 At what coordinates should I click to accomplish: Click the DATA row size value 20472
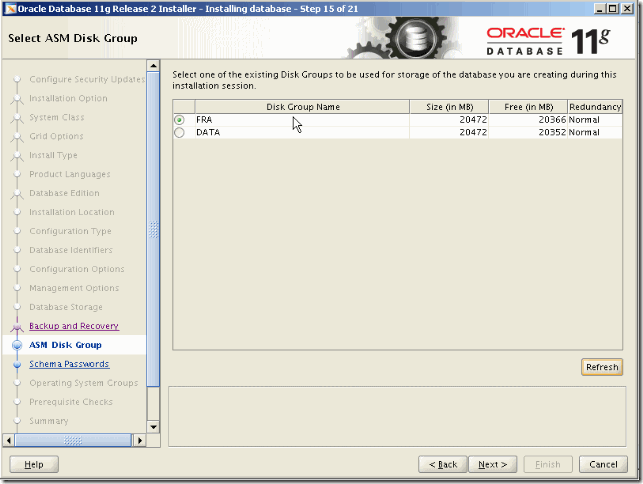pos(449,132)
